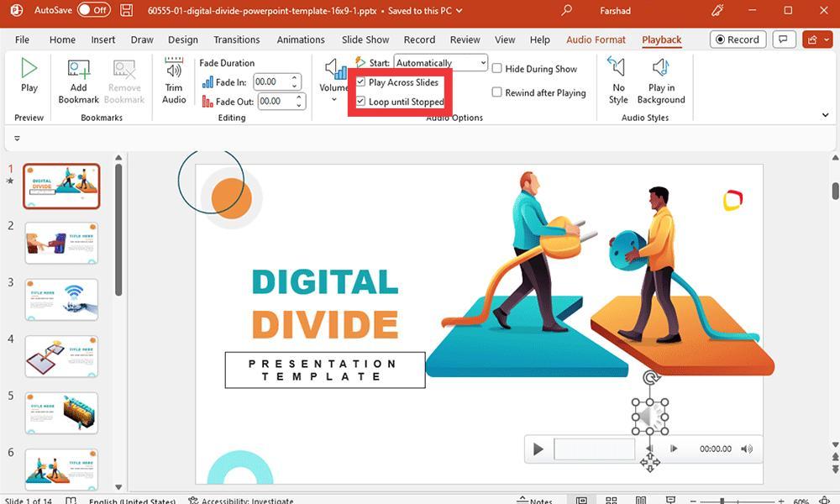Click the Save floppy disk icon
This screenshot has height=504, width=840.
point(127,10)
